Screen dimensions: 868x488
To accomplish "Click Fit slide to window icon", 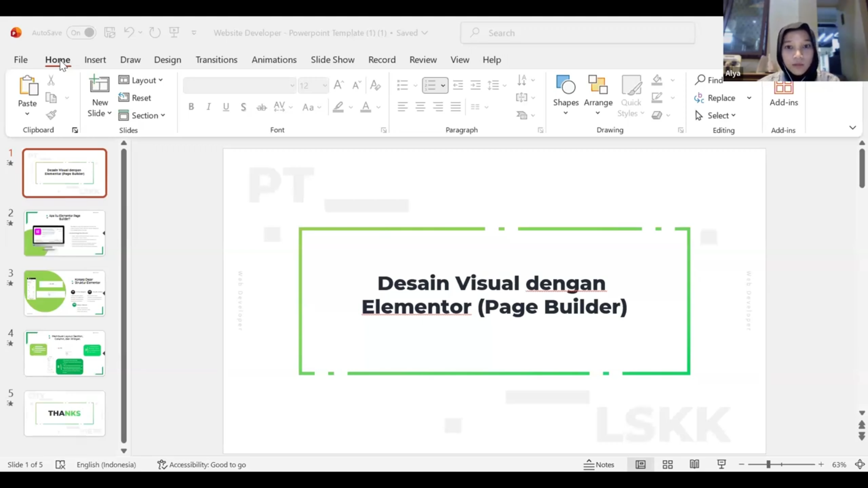I will click(x=860, y=465).
